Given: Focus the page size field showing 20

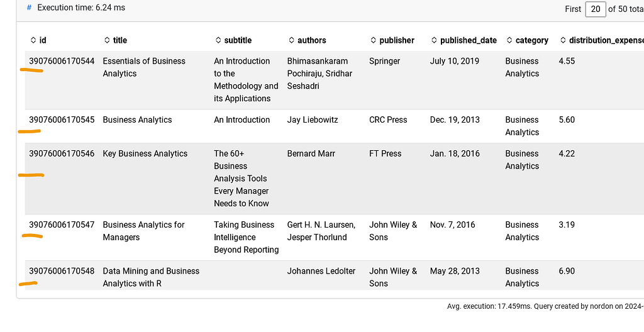Looking at the screenshot, I should [595, 9].
